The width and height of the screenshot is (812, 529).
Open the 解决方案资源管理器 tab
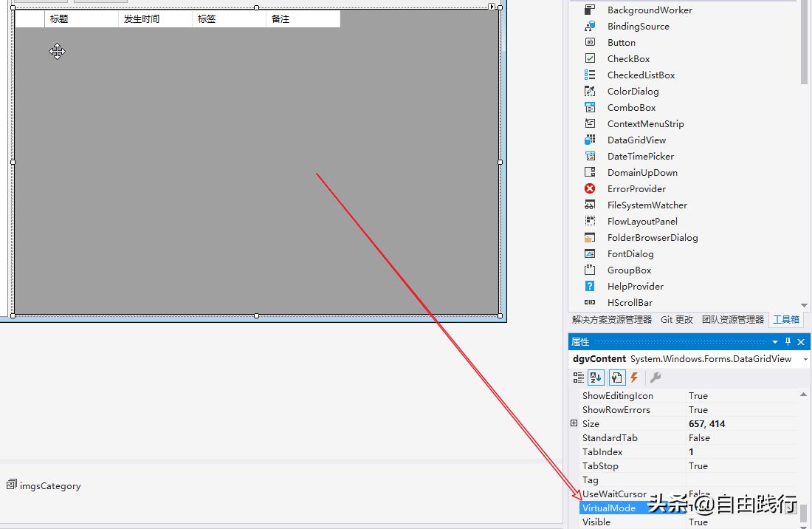click(x=612, y=320)
